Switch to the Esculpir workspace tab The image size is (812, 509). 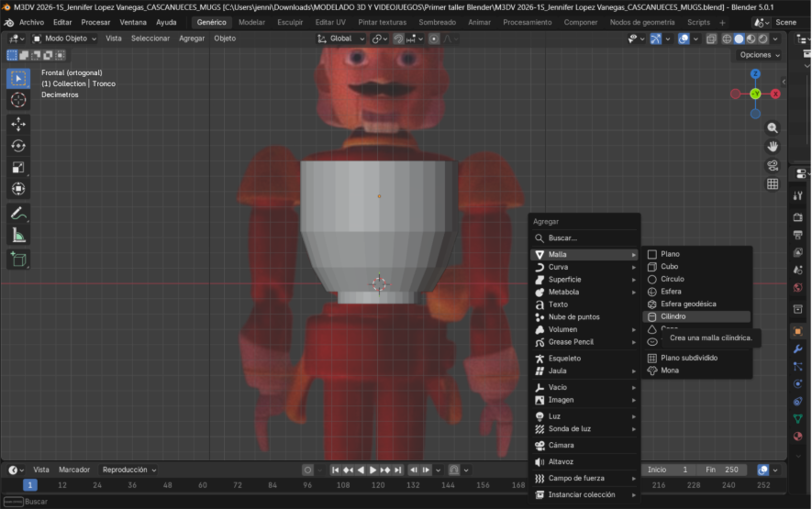[x=290, y=22]
